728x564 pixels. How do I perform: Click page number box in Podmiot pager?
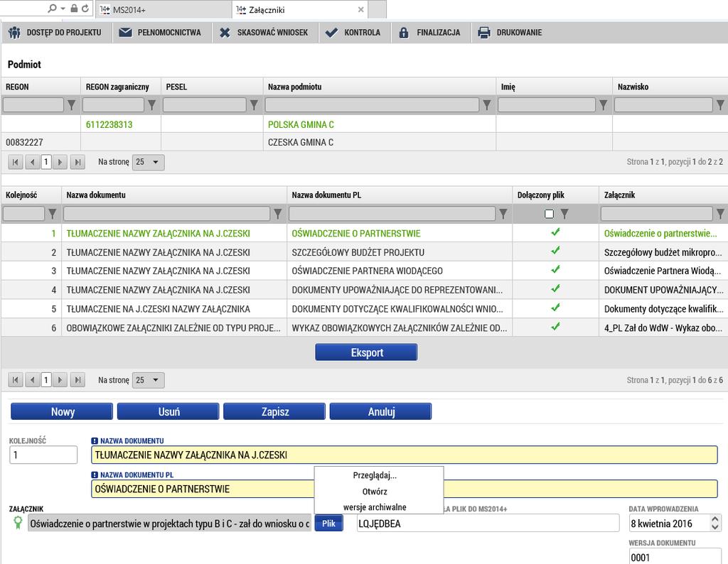pos(46,162)
